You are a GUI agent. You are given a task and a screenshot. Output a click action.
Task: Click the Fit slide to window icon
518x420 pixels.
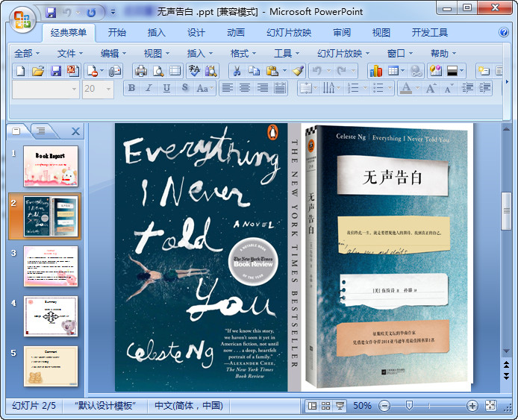(x=490, y=406)
